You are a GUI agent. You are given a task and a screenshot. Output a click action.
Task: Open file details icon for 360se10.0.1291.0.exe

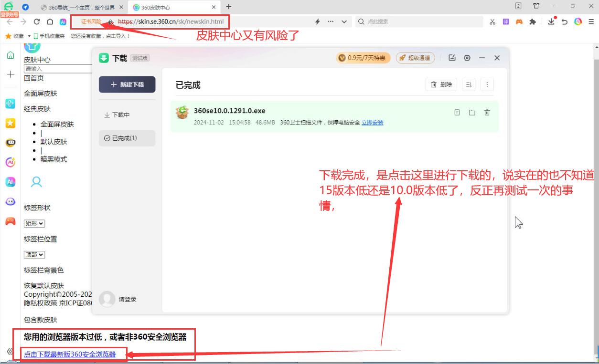(x=457, y=113)
